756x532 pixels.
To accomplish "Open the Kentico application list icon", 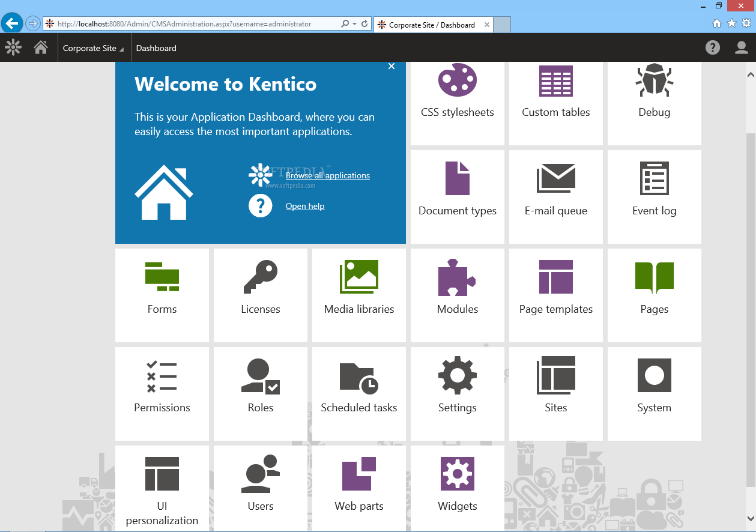I will pos(13,47).
